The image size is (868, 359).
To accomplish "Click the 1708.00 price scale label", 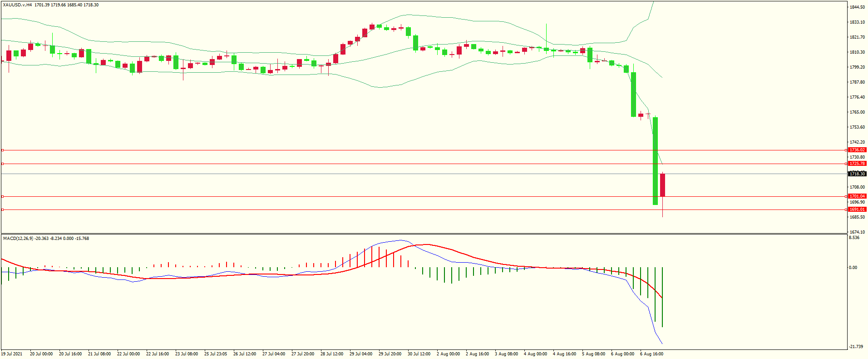I will point(857,187).
